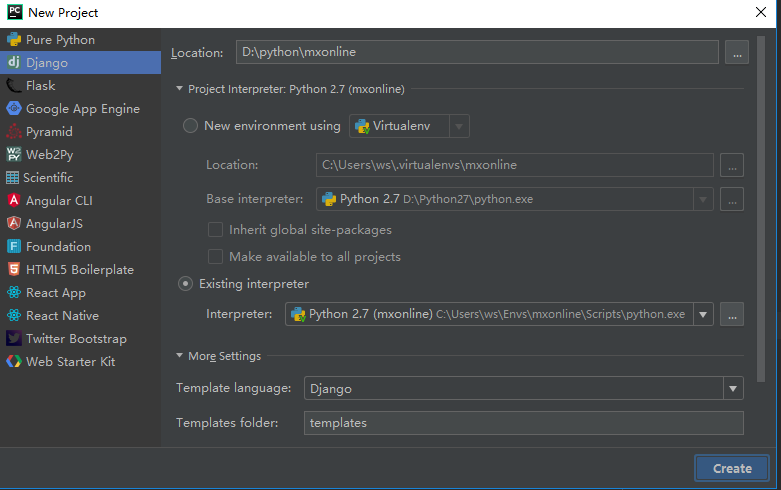781x490 pixels.
Task: Browse for project Location folder
Action: coord(737,52)
